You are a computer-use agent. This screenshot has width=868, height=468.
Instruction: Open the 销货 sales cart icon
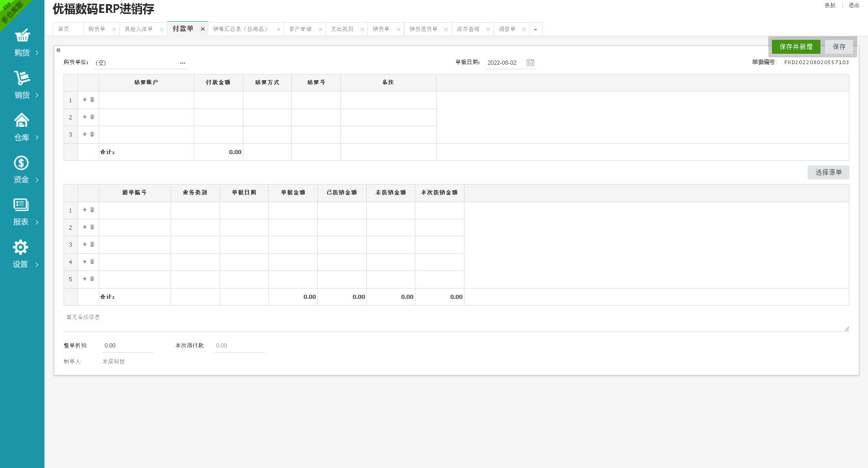click(22, 78)
